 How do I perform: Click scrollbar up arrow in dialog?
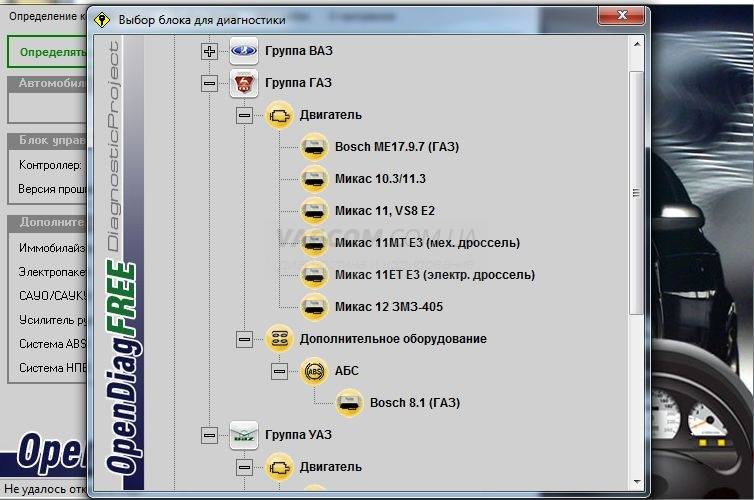[x=637, y=44]
